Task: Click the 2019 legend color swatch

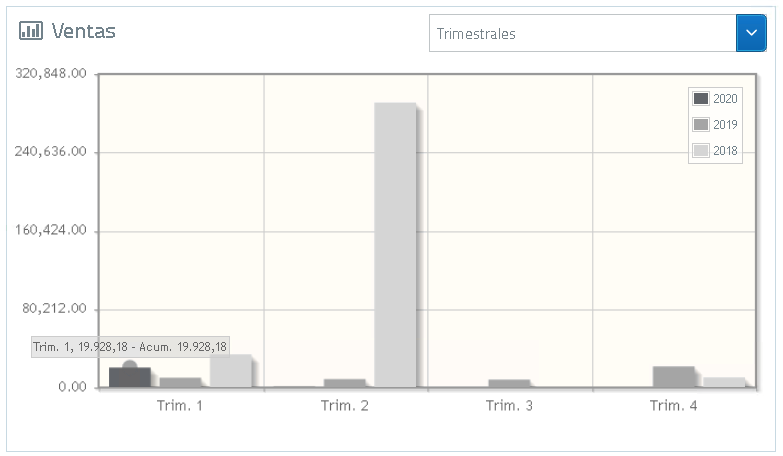Action: tap(701, 124)
